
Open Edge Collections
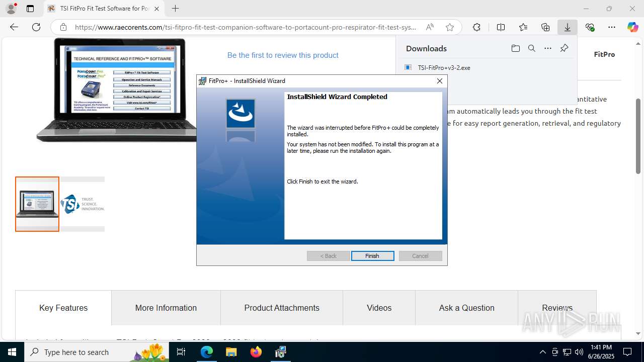pyautogui.click(x=545, y=27)
